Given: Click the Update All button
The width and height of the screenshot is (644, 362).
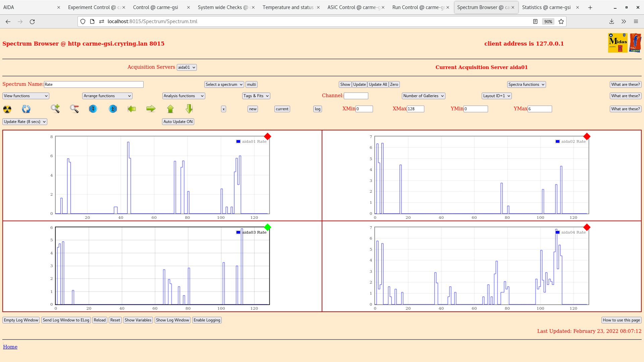Looking at the screenshot, I should click(x=378, y=84).
